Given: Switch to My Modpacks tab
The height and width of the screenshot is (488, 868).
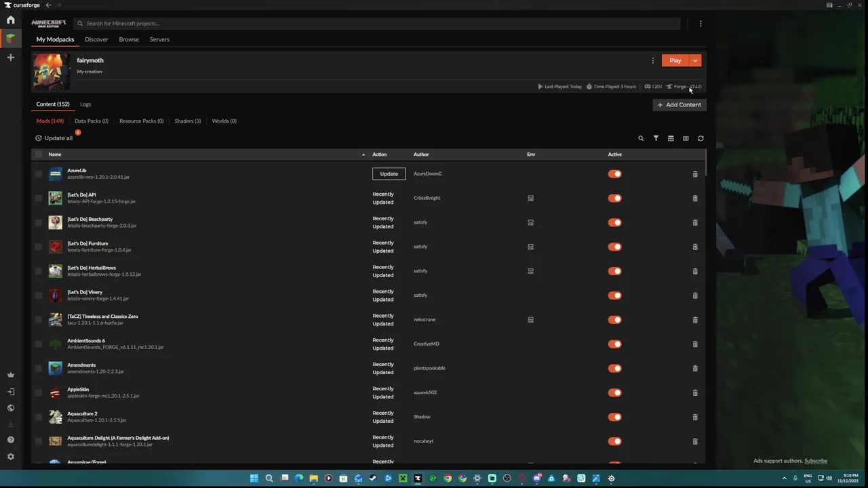Looking at the screenshot, I should [x=55, y=39].
